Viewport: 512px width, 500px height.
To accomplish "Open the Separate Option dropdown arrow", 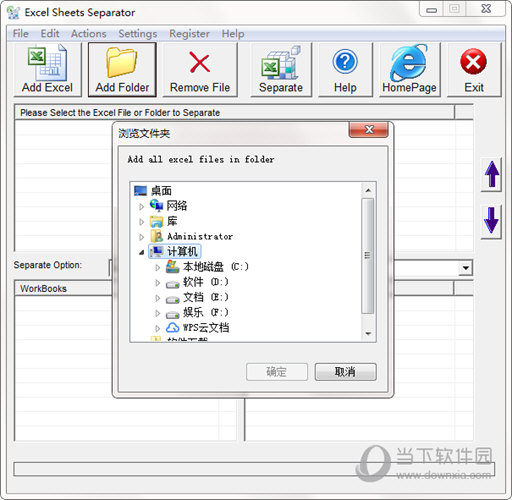I will click(x=465, y=268).
